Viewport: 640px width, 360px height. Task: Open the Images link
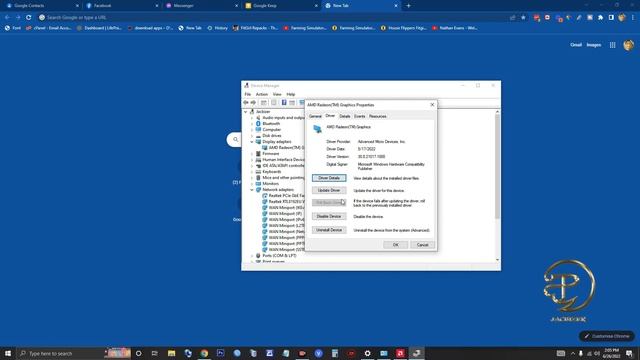point(594,45)
